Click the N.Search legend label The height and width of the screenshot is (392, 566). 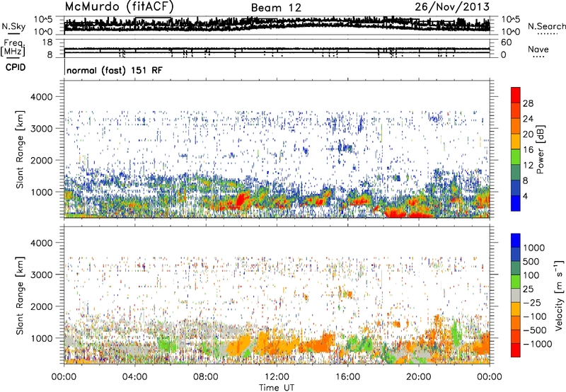pyautogui.click(x=546, y=26)
